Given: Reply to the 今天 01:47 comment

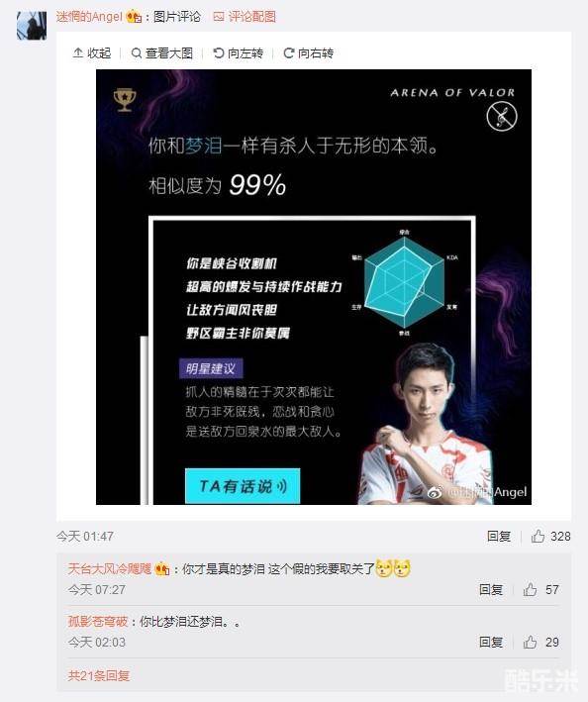Looking at the screenshot, I should coord(499,536).
